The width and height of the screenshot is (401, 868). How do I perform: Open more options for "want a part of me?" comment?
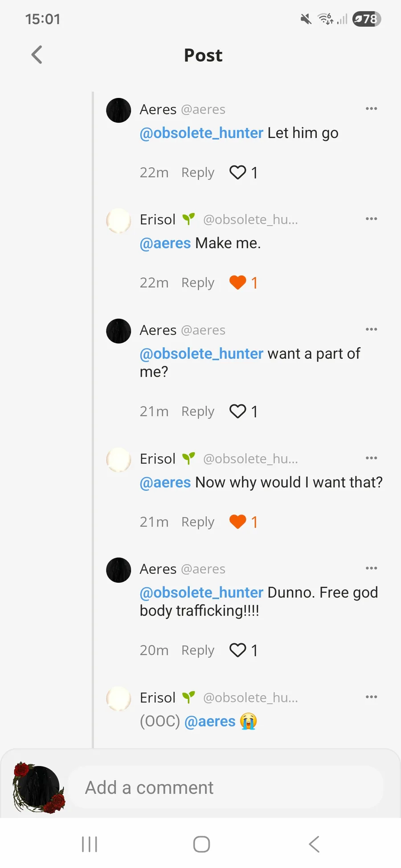tap(371, 329)
